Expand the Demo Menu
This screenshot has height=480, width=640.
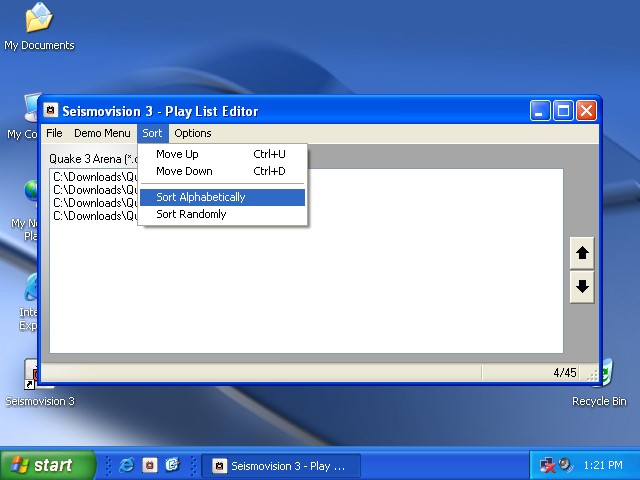pos(102,133)
